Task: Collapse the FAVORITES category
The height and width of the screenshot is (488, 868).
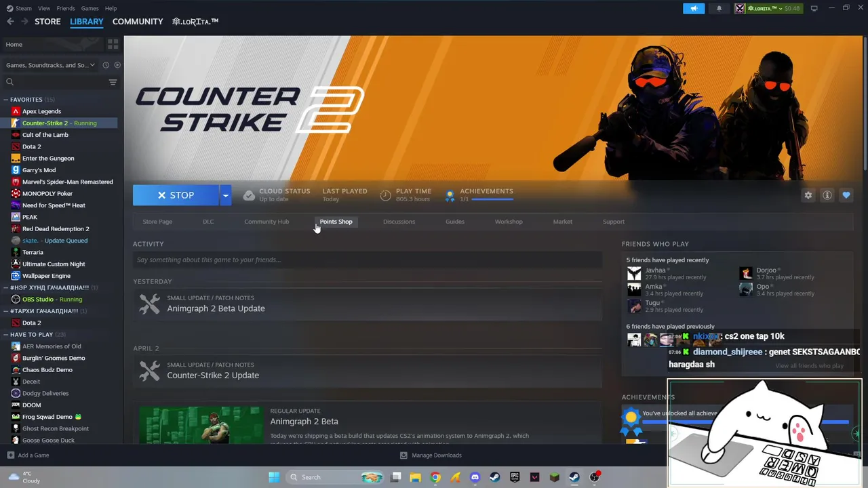Action: pyautogui.click(x=5, y=100)
